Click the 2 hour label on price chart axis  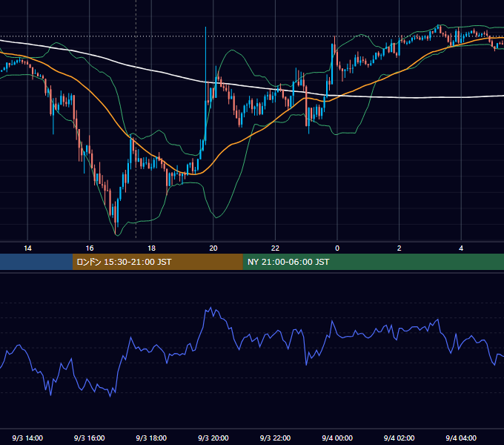(x=399, y=248)
